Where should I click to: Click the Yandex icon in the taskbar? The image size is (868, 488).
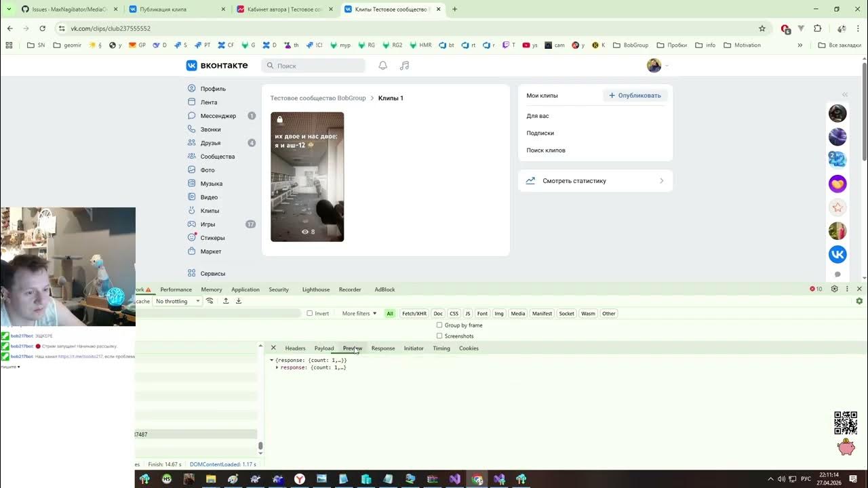click(x=299, y=479)
